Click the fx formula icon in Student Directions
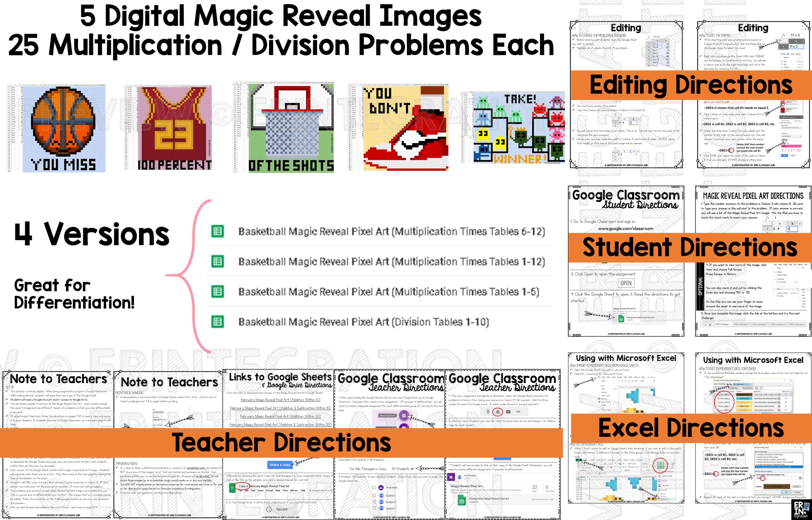The width and height of the screenshot is (812, 520). point(767,218)
